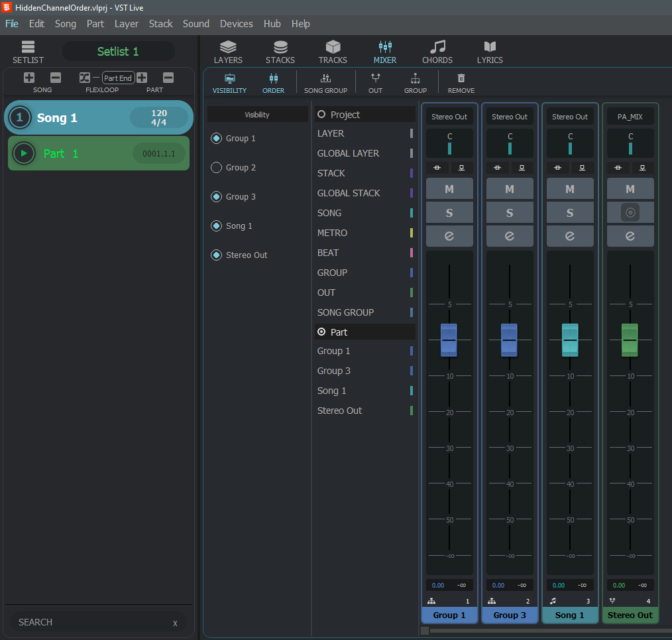
Task: Solo the Song 1 channel
Action: tap(570, 213)
